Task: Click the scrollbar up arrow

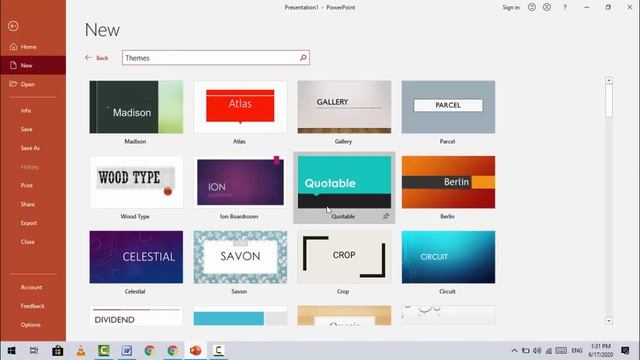Action: (609, 80)
